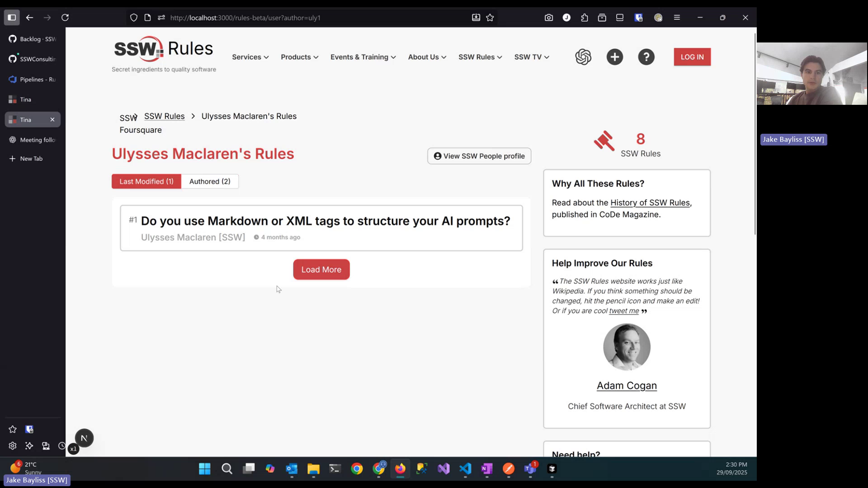Open the settings gear in the sidebar
The width and height of the screenshot is (868, 488).
12,446
